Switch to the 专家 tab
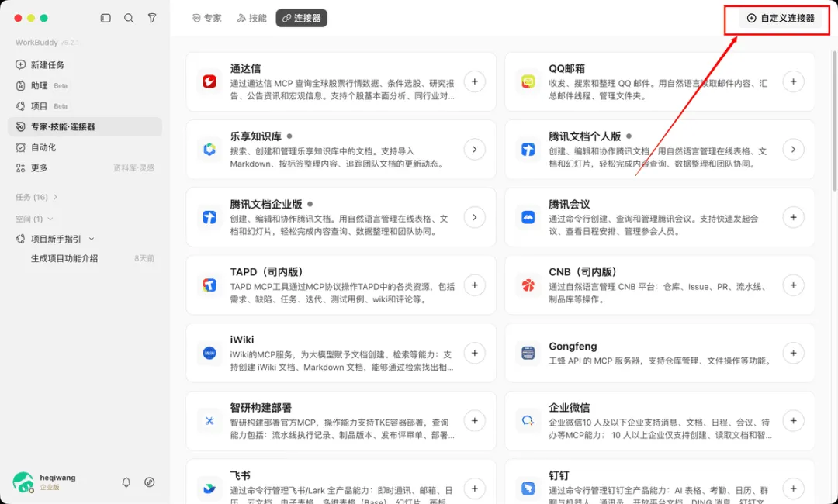Image resolution: width=838 pixels, height=504 pixels. pos(207,18)
